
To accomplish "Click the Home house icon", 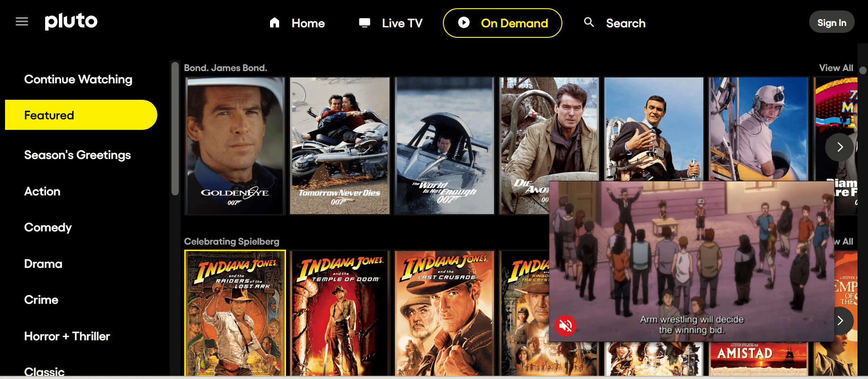I will pyautogui.click(x=275, y=23).
